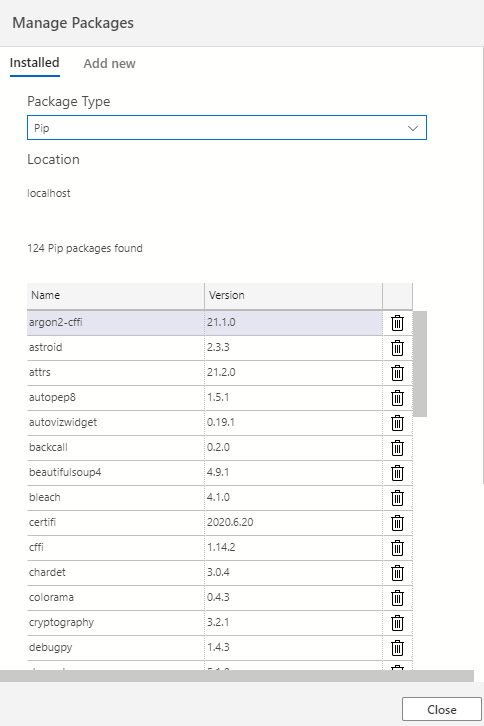484x726 pixels.
Task: Click the horizontal scrollbar below the table
Action: [x=237, y=676]
